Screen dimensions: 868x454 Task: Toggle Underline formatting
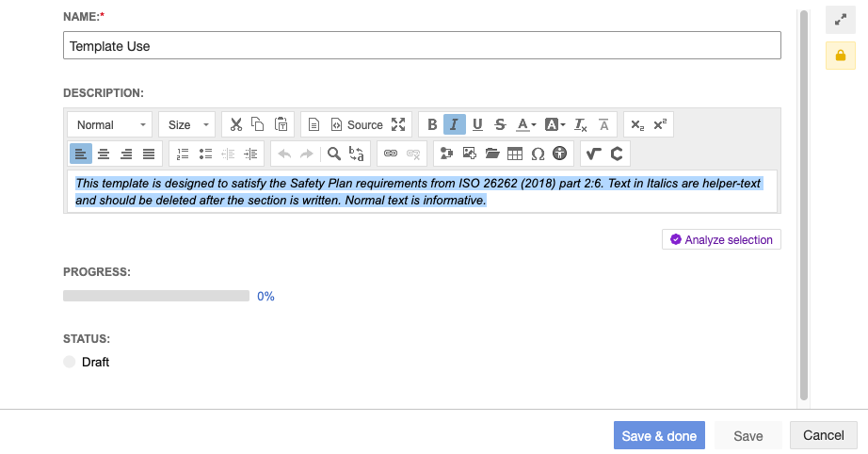coord(477,124)
